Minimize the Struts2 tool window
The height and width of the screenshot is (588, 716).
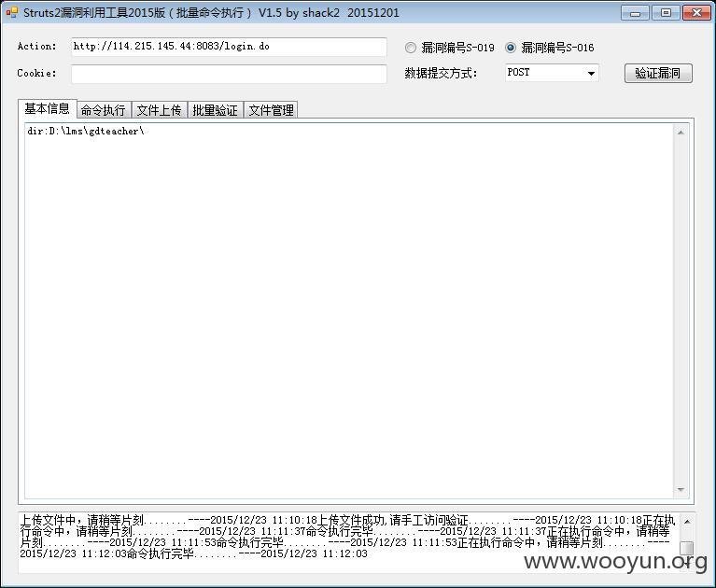[x=635, y=12]
